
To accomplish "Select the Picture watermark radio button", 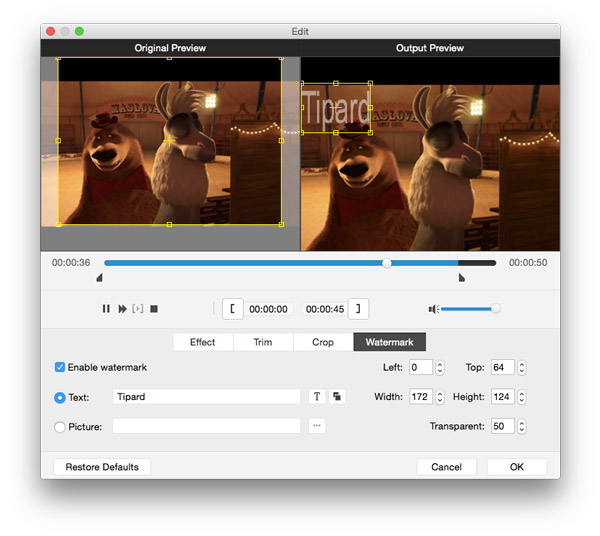I will point(60,427).
